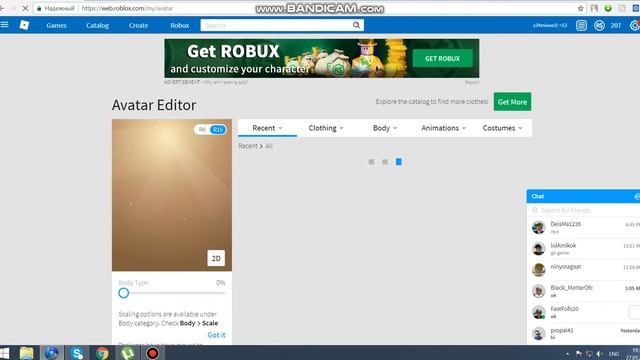The image size is (640, 360).
Task: Open the settings gear in Roblox header
Action: 635,25
